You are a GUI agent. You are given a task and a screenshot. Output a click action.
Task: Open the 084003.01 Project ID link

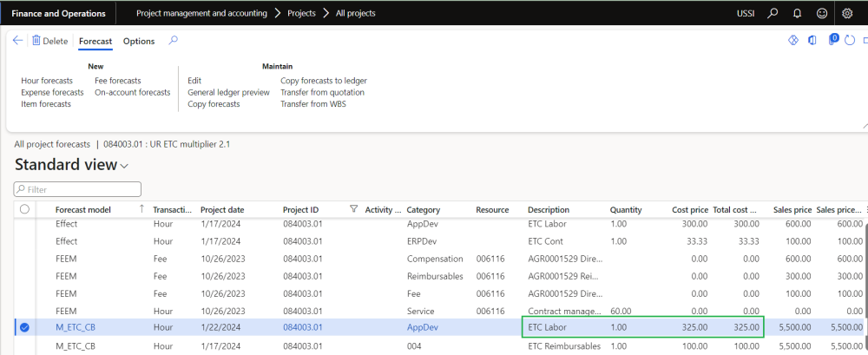click(x=302, y=327)
